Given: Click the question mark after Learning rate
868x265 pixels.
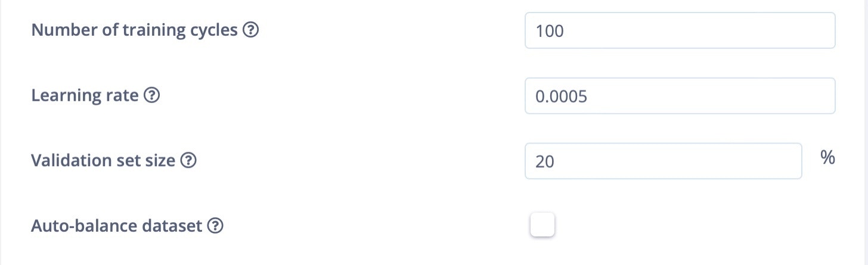Looking at the screenshot, I should (152, 95).
